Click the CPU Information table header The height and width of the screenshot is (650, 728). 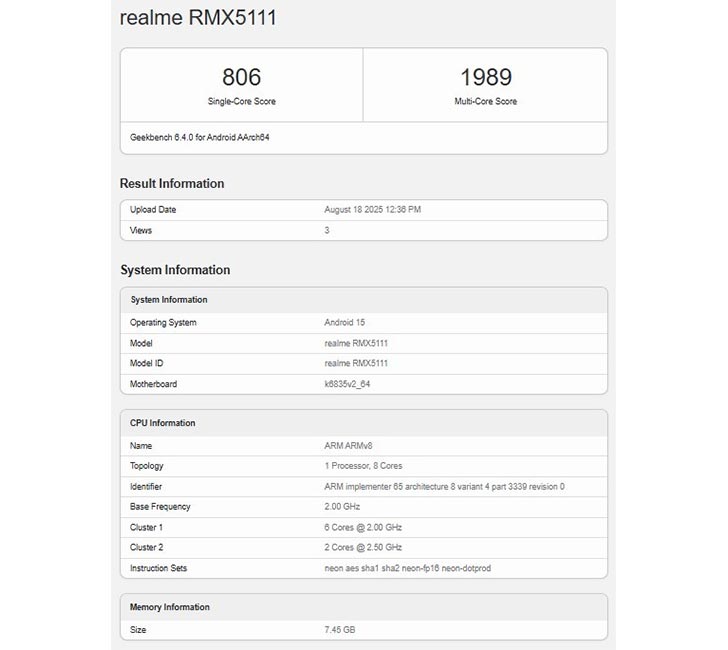point(162,423)
